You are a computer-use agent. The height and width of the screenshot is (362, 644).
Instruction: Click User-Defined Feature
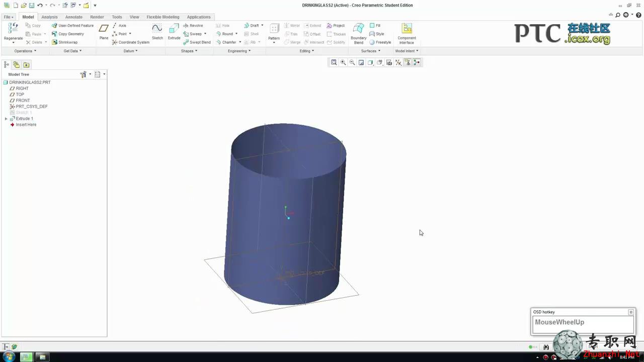72,26
